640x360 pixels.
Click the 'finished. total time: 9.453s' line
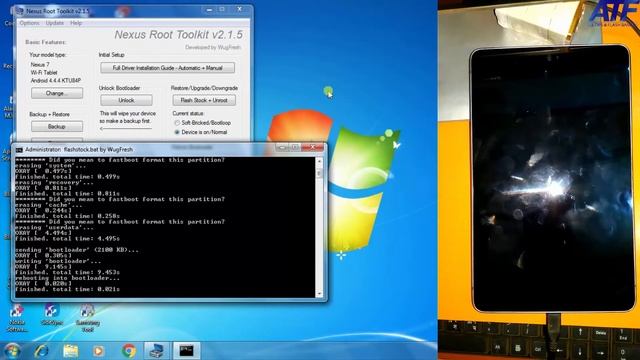click(67, 272)
